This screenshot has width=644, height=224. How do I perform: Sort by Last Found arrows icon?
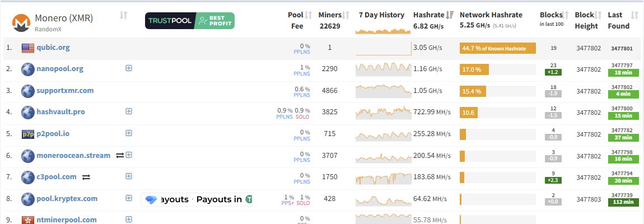[634, 15]
